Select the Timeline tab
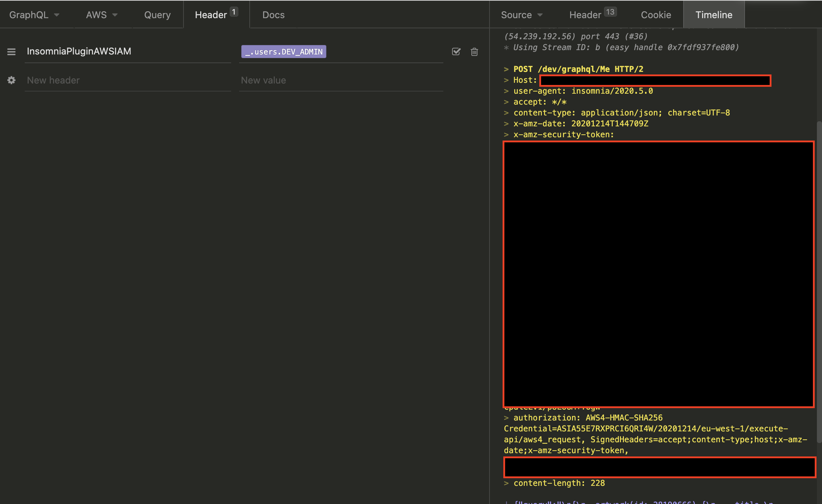The image size is (822, 504). 714,15
